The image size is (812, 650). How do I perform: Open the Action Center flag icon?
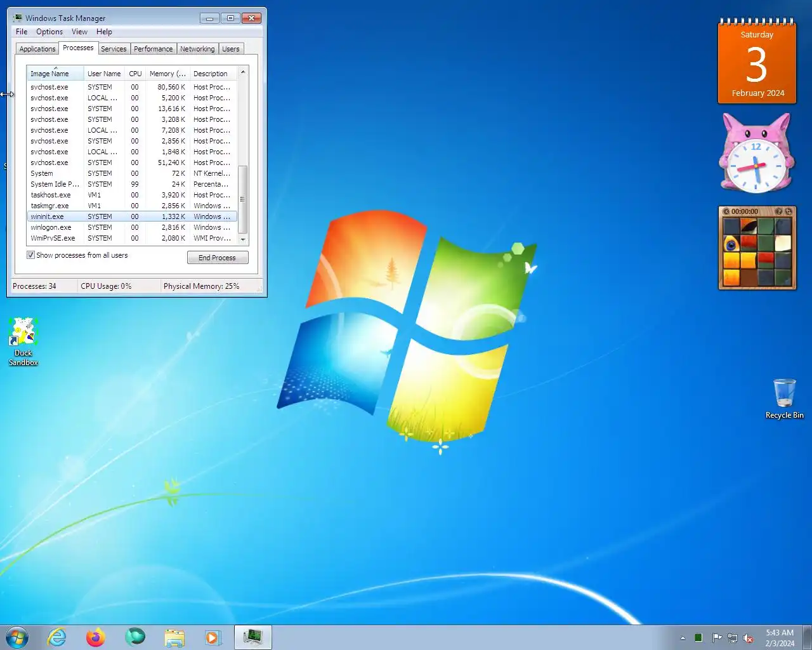717,638
